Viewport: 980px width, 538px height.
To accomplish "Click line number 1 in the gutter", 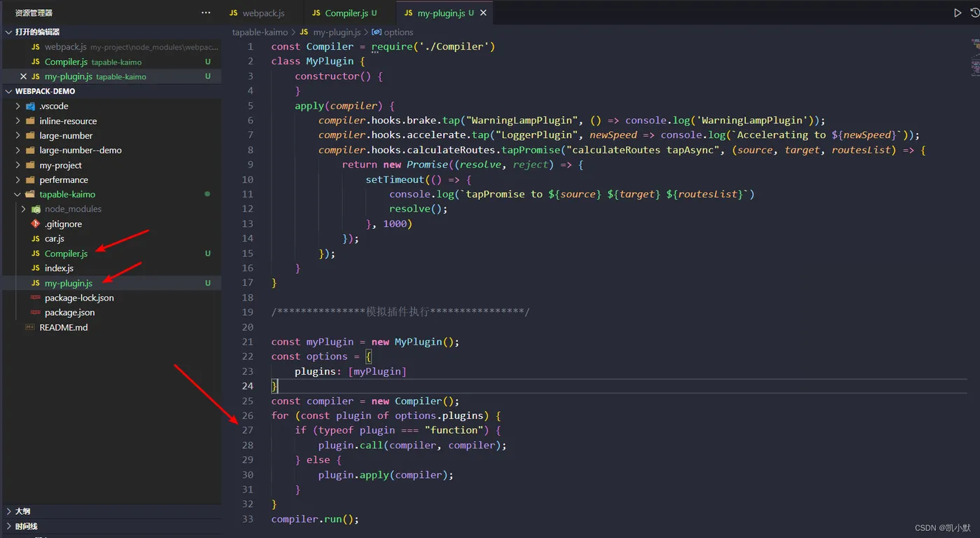I will click(251, 46).
